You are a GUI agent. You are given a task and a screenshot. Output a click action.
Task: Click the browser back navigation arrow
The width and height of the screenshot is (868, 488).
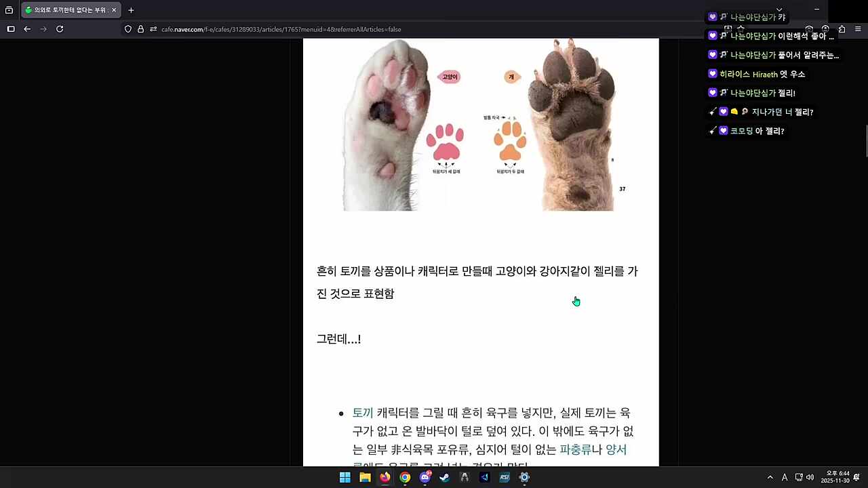26,29
